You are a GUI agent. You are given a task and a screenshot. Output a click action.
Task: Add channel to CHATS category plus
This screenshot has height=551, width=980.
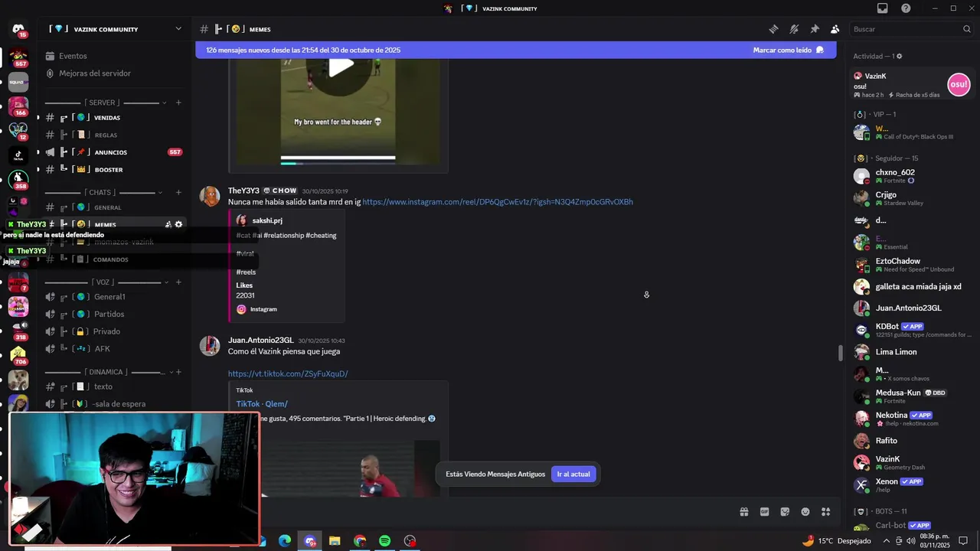tap(178, 192)
